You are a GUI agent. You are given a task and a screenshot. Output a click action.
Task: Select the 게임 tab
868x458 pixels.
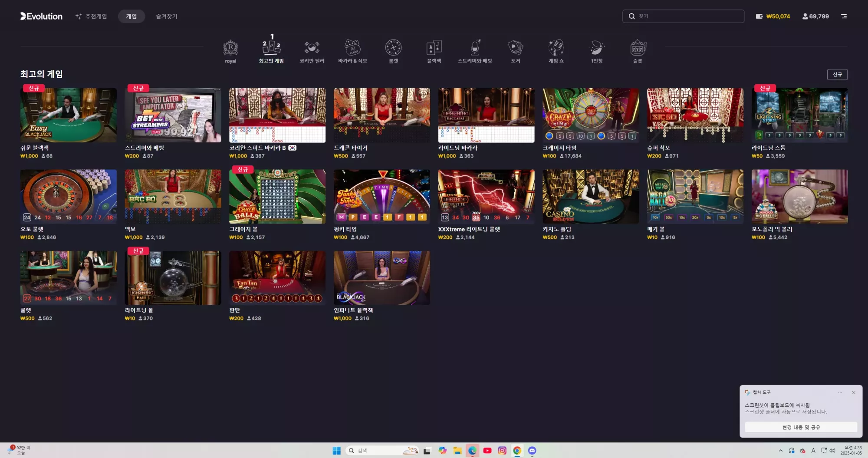[131, 16]
